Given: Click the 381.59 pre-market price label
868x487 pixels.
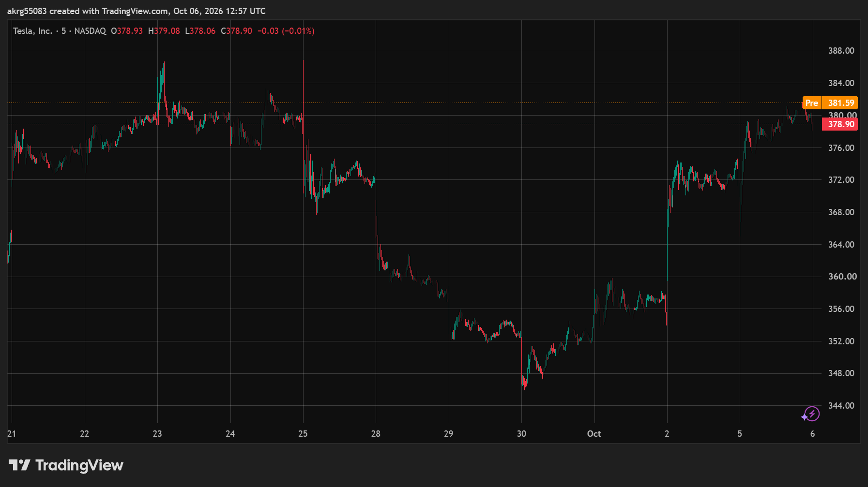Looking at the screenshot, I should (840, 103).
